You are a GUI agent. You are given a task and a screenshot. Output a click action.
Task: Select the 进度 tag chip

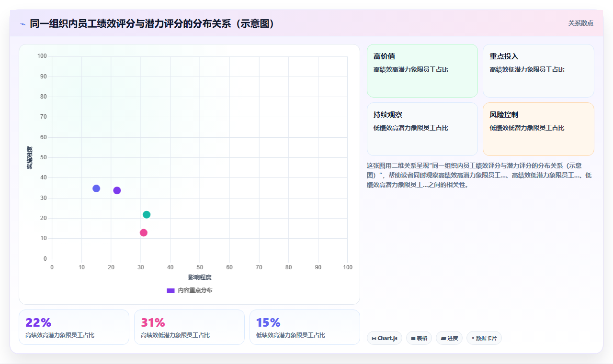point(449,338)
